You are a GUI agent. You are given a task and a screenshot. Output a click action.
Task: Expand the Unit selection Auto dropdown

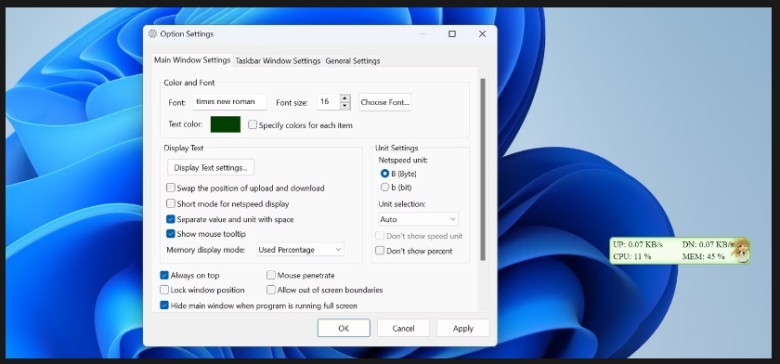point(418,219)
